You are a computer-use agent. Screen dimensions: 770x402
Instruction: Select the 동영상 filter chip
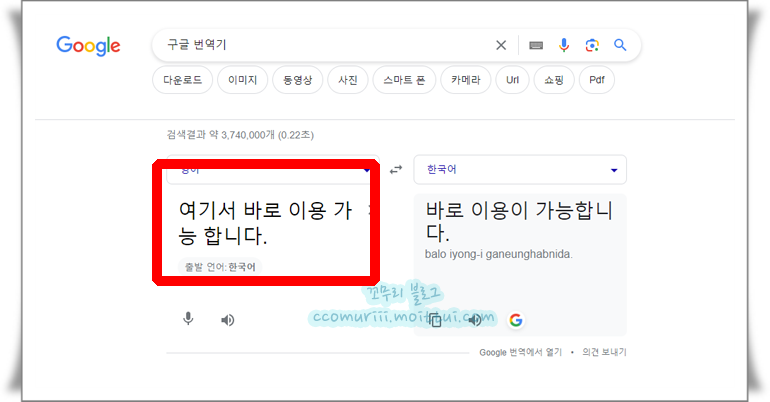(298, 80)
